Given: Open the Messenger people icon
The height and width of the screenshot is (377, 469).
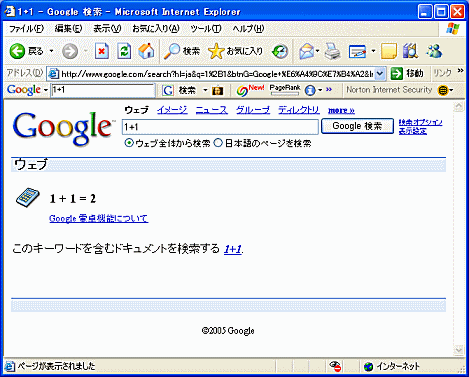Looking at the screenshot, I should coord(434,51).
